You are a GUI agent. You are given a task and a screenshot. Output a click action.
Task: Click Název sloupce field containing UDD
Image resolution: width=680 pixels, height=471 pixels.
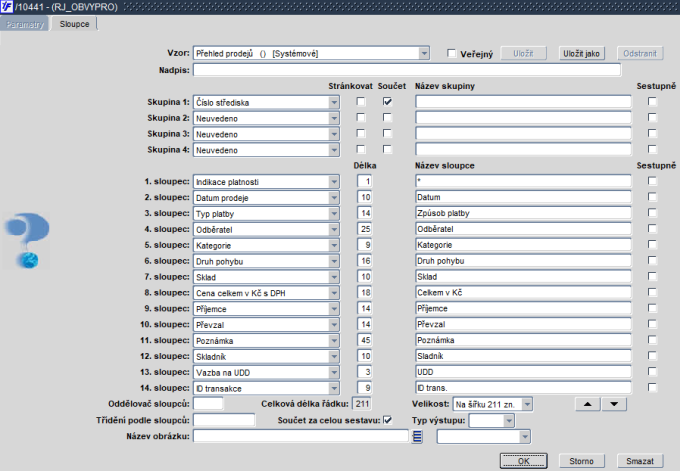tap(523, 372)
